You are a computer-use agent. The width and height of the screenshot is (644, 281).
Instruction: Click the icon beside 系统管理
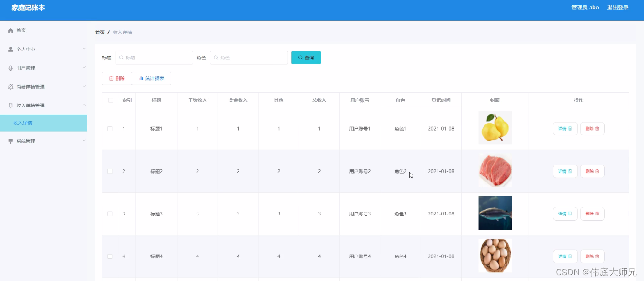pyautogui.click(x=11, y=141)
